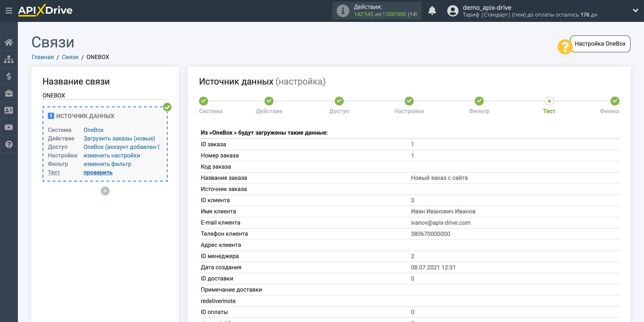The width and height of the screenshot is (644, 322).
Task: Select the value Новый заказ с сайта
Action: click(439, 178)
